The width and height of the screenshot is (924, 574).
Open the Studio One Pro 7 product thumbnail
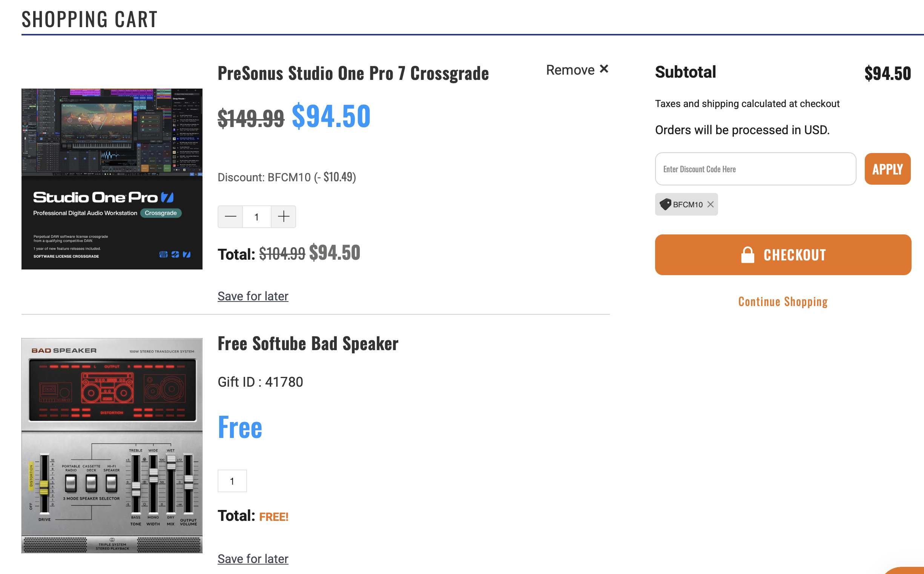[x=112, y=179]
